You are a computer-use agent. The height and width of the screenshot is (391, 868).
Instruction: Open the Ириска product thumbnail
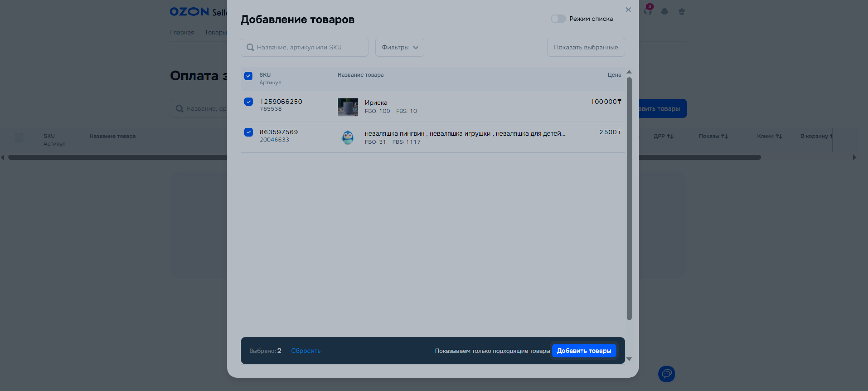(348, 107)
